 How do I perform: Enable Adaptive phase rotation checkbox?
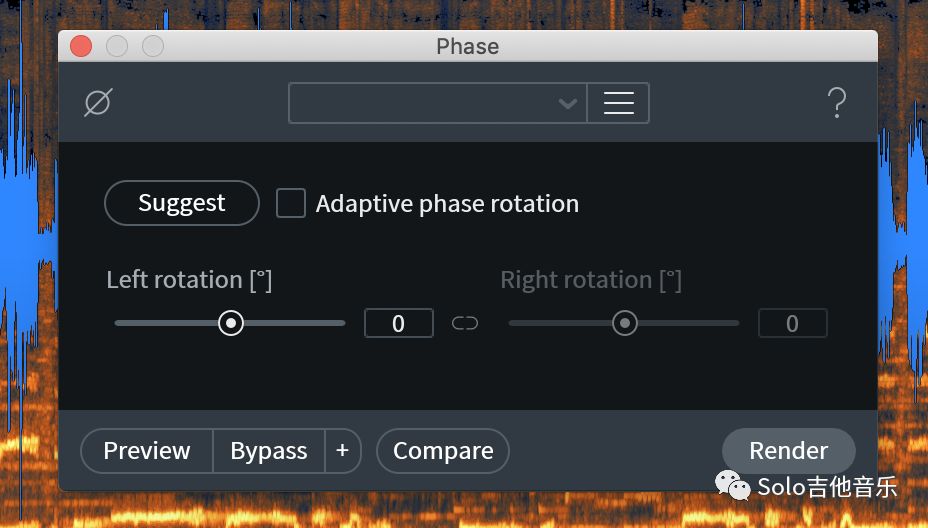[x=291, y=203]
